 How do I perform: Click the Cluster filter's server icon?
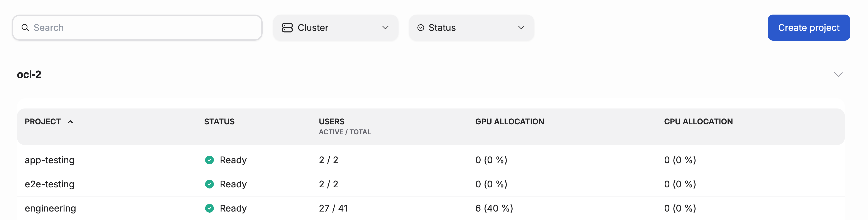(287, 28)
